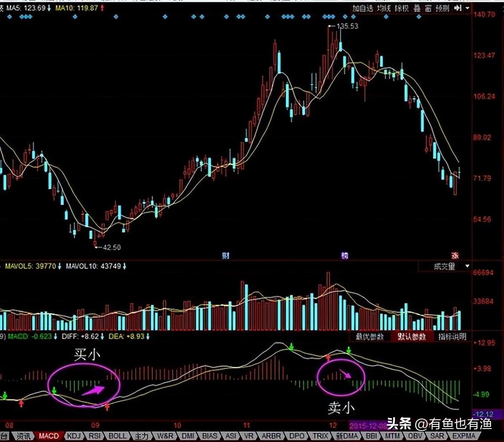Toggle the 除权 ex-rights adjustment
The image size is (504, 442).
[401, 8]
